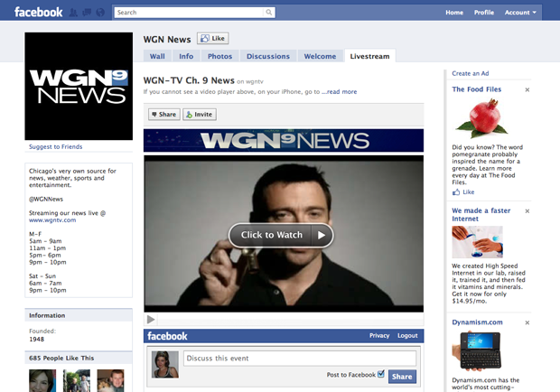Click the Click to Watch play button
The width and height of the screenshot is (560, 392).
281,235
